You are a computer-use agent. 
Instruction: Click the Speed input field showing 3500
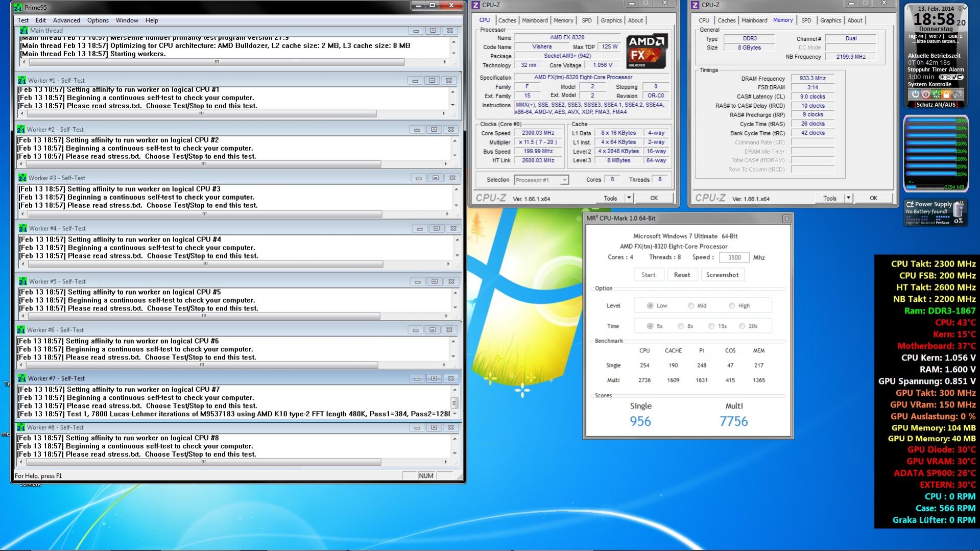click(x=734, y=258)
